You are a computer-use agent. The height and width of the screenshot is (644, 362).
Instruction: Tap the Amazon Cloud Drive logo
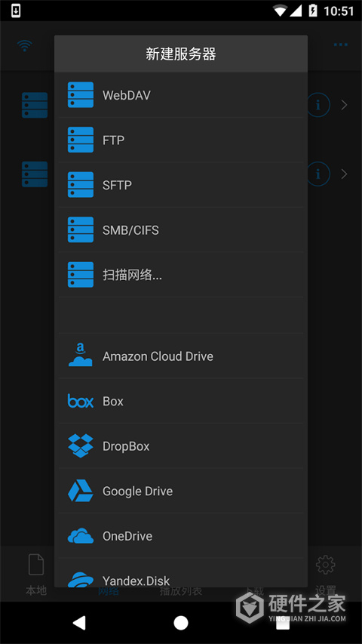(81, 356)
